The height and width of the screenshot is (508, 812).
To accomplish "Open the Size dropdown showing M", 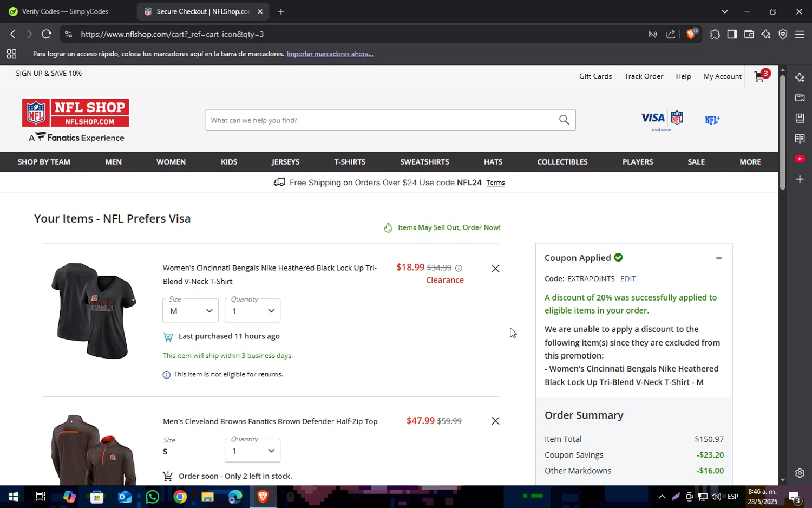I will [191, 310].
